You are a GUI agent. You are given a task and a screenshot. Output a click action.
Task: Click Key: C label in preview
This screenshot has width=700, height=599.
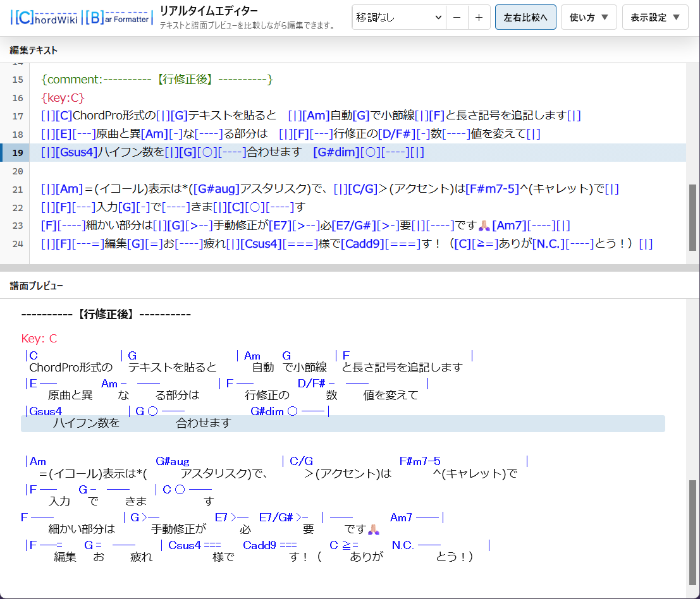pyautogui.click(x=39, y=339)
